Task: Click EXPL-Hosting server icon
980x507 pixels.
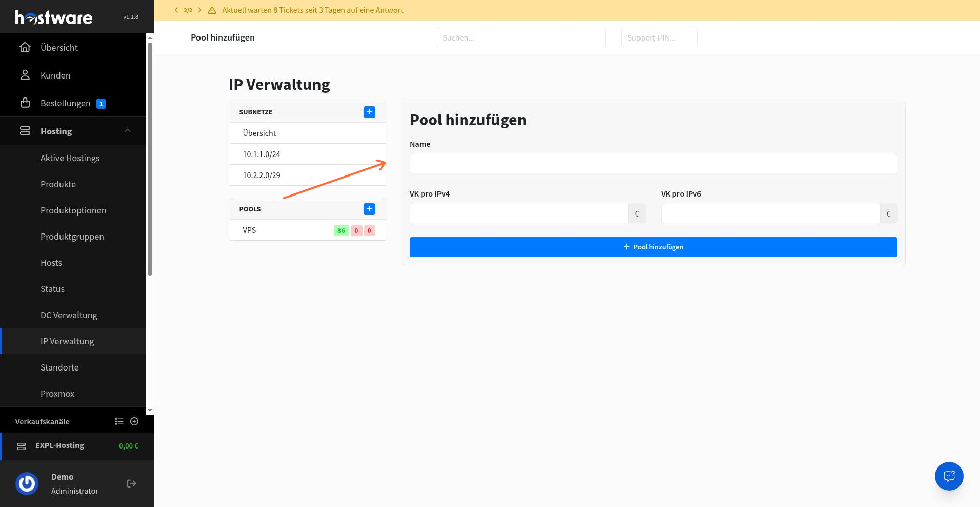Action: click(22, 446)
